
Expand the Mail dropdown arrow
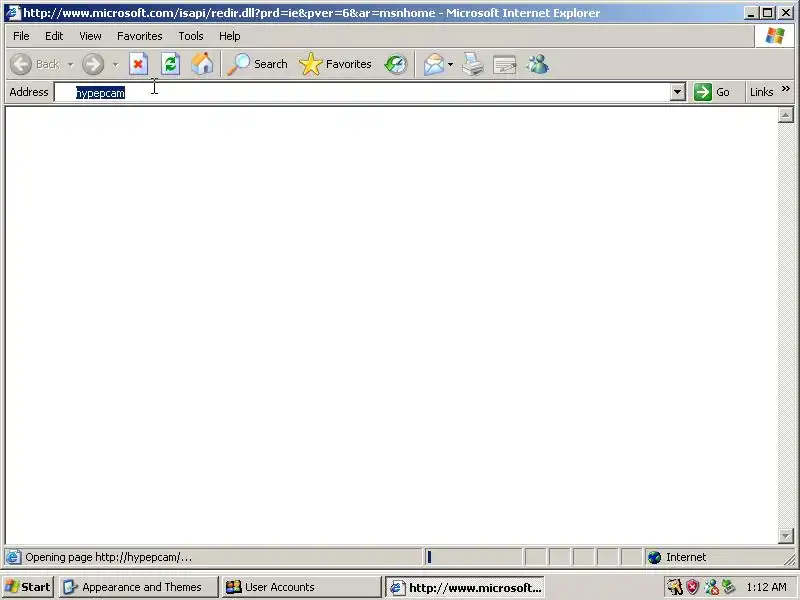tap(450, 64)
